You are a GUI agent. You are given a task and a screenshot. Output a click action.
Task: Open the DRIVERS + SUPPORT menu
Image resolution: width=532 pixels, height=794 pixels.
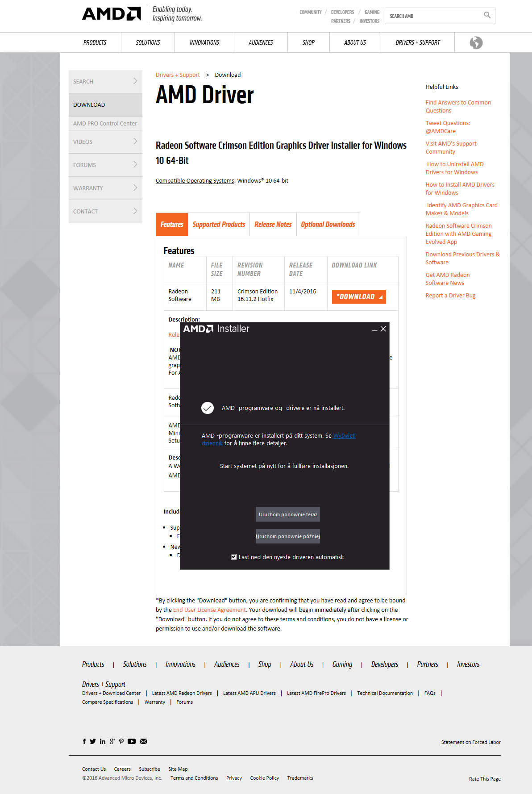click(x=418, y=42)
